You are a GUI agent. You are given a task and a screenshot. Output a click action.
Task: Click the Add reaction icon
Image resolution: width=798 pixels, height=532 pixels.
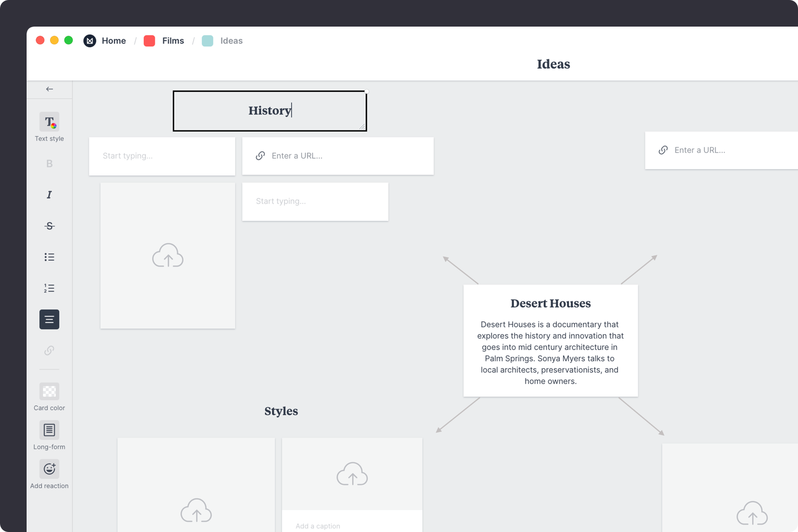click(49, 469)
